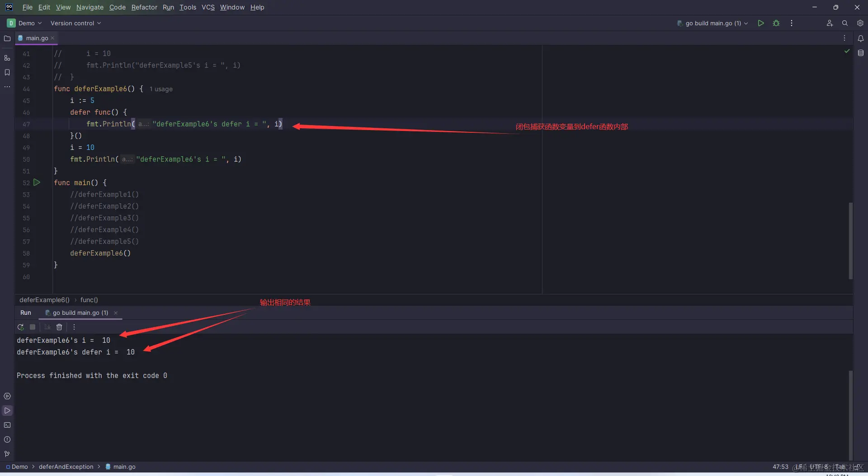Open the Edit menu
Image resolution: width=868 pixels, height=476 pixels.
[x=44, y=7]
